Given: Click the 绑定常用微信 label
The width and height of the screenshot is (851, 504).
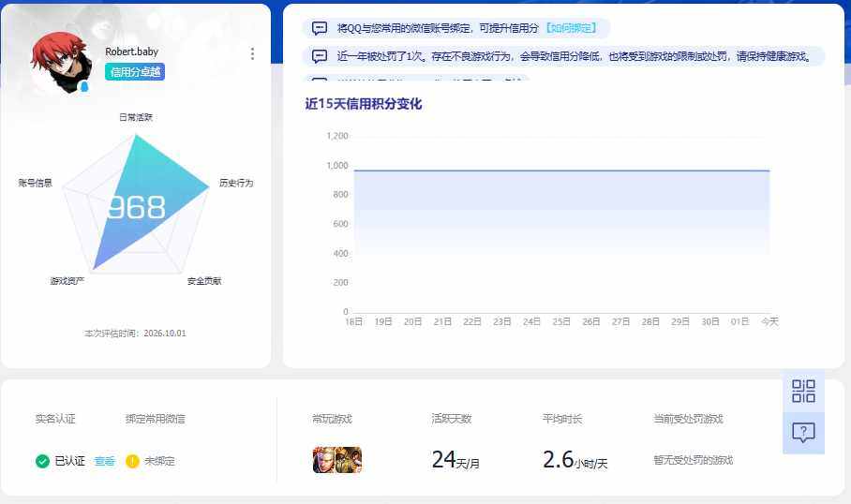Looking at the screenshot, I should coord(156,419).
